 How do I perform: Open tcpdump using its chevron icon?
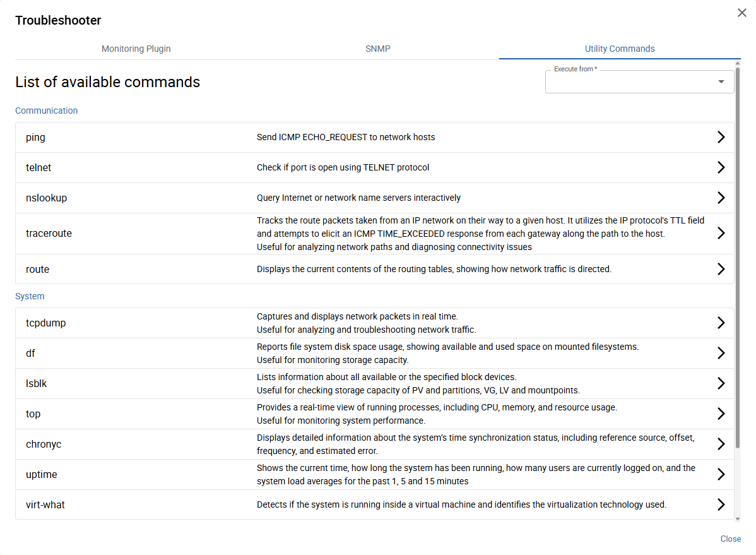point(721,323)
